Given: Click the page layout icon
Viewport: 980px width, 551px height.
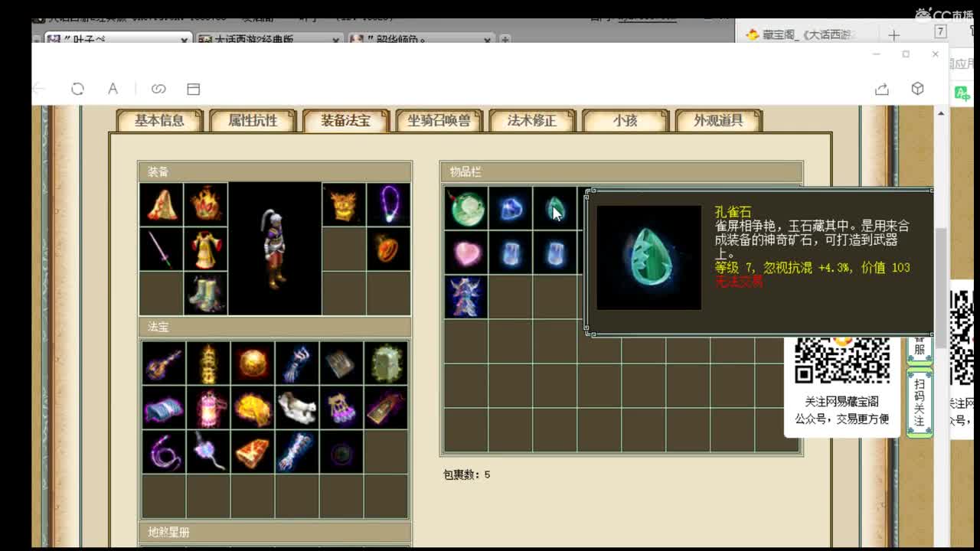Looking at the screenshot, I should click(x=194, y=89).
